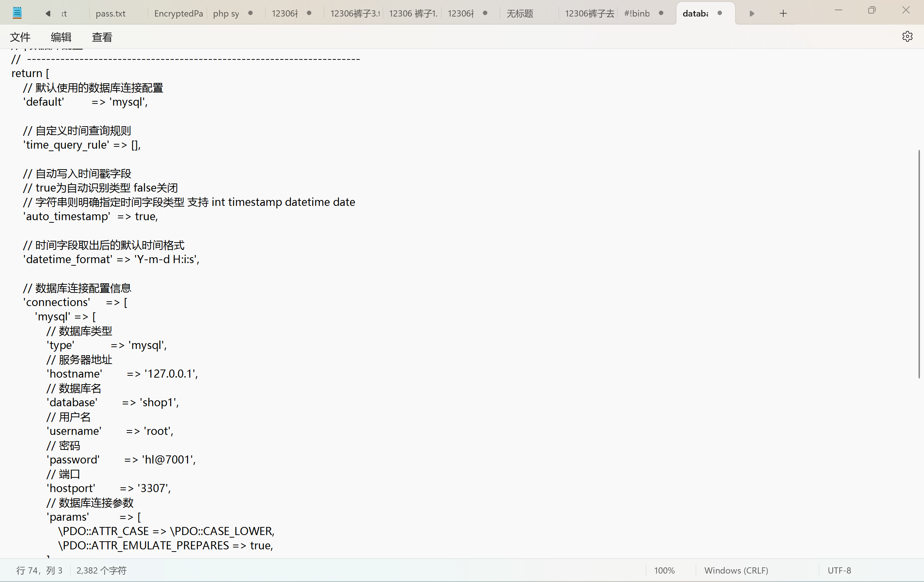
Task: Click the UTF-8 encoding indicator
Action: tap(839, 571)
